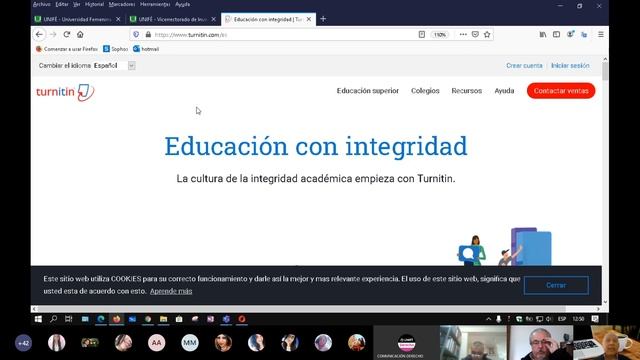
Task: Reset the 110% zoom level badge
Action: tap(440, 35)
